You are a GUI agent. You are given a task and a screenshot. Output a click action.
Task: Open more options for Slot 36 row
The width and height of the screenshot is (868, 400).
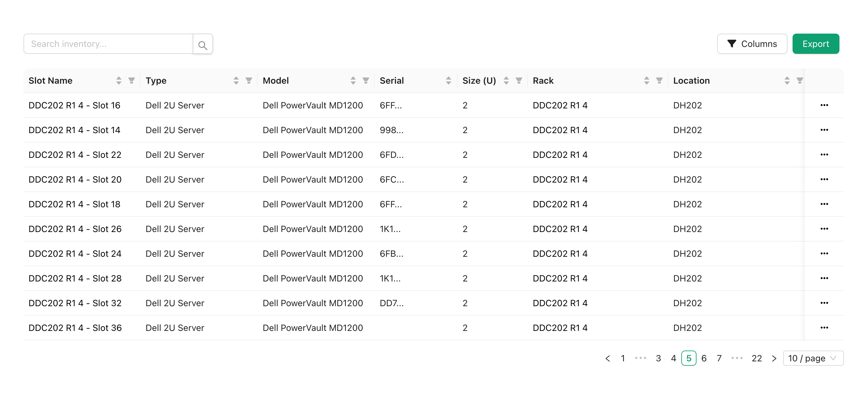(824, 327)
